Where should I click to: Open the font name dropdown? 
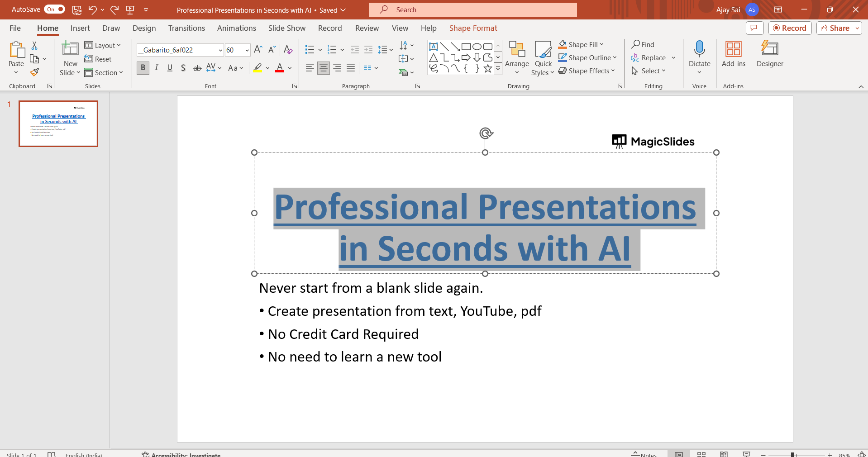pyautogui.click(x=220, y=50)
